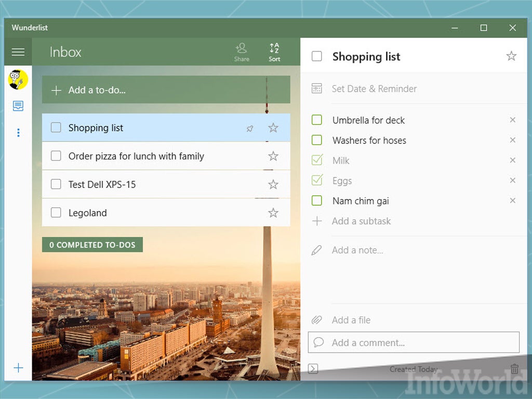Click Add a file

pos(351,320)
